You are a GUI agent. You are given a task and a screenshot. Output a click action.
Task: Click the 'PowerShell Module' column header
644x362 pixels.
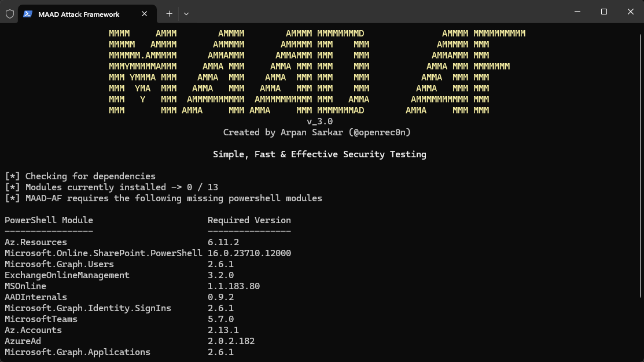point(49,220)
